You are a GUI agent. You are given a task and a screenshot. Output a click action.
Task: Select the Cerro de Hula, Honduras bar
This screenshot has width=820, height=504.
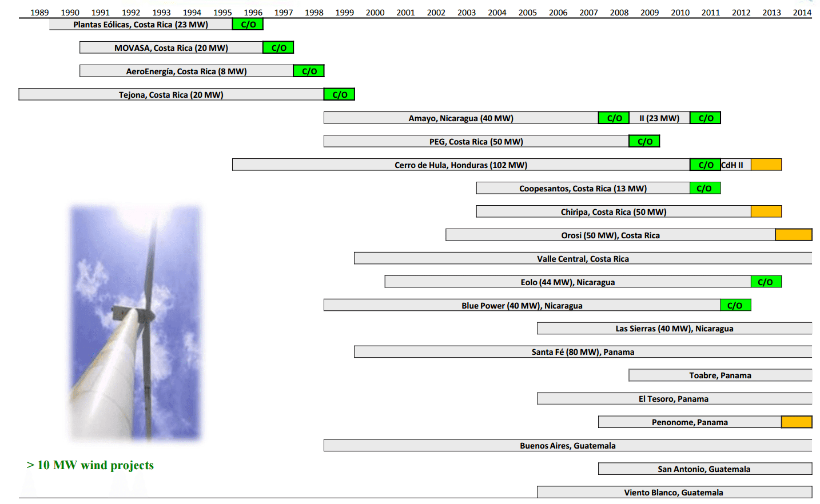tap(461, 165)
